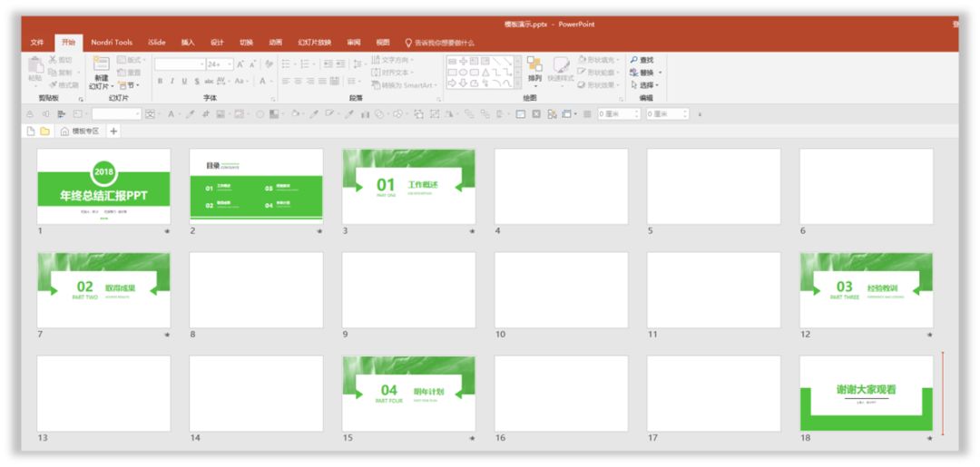Click Convert to SmartArt (转换为 SmartArt)

[x=405, y=85]
